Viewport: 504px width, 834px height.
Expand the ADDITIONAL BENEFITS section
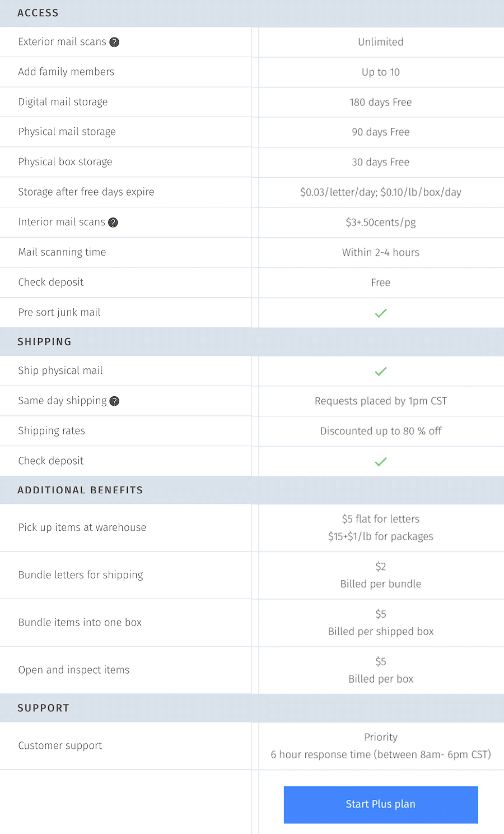[80, 489]
